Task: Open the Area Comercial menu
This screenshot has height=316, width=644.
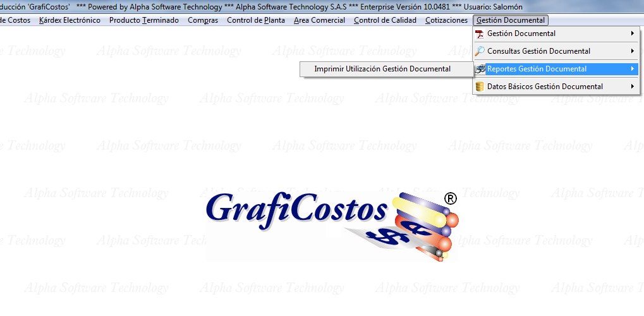Action: point(319,20)
